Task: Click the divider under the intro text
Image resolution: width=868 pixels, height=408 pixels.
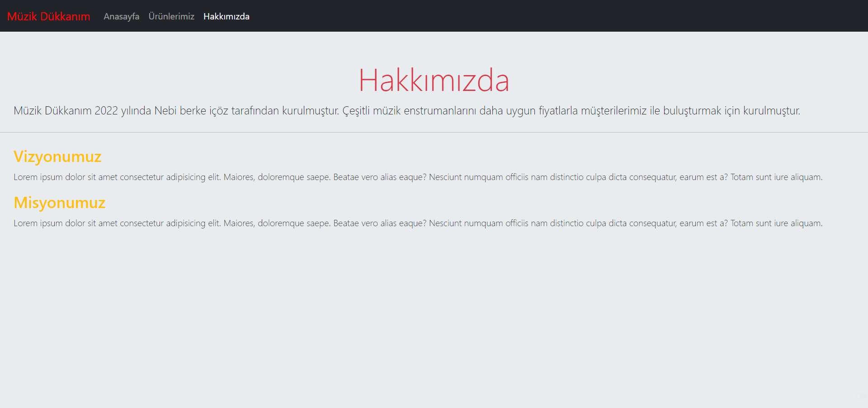Action: coord(434,133)
